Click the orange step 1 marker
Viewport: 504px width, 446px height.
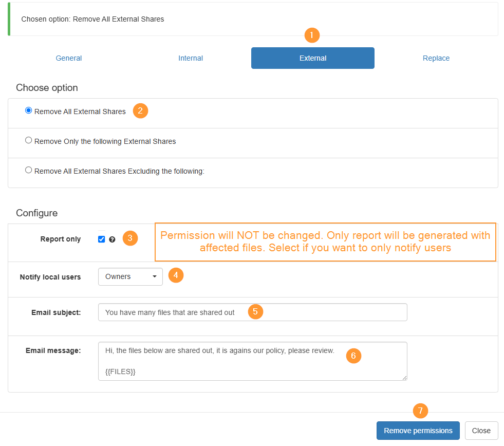(312, 35)
